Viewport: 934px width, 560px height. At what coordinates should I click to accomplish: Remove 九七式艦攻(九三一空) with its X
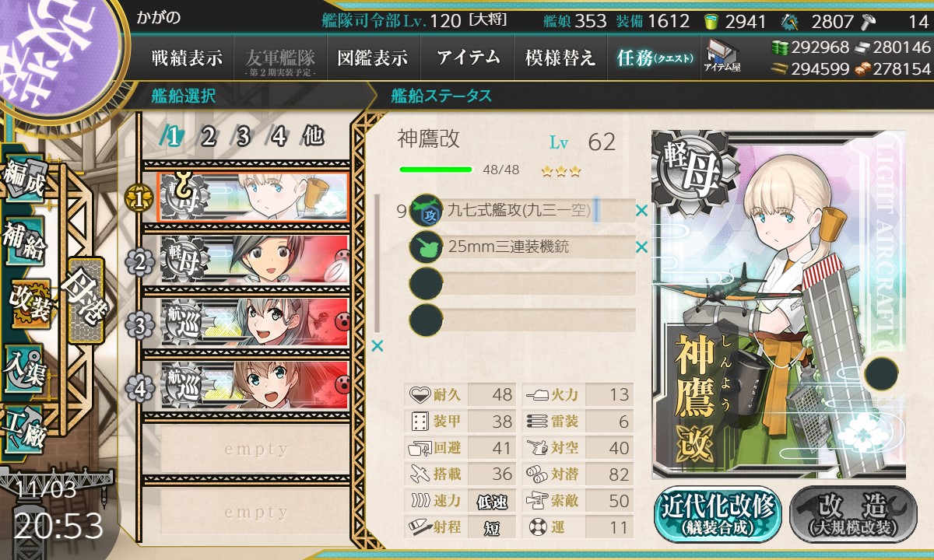click(x=641, y=211)
